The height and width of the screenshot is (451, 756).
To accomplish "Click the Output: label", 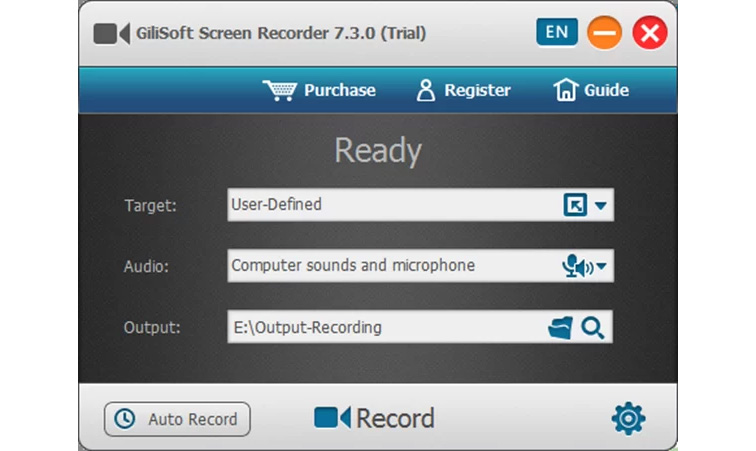I will pyautogui.click(x=152, y=328).
